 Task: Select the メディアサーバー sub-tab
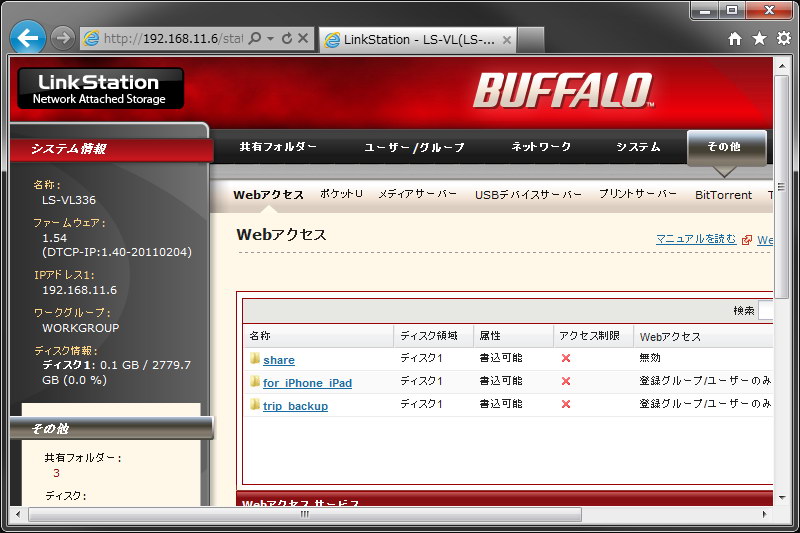point(417,194)
